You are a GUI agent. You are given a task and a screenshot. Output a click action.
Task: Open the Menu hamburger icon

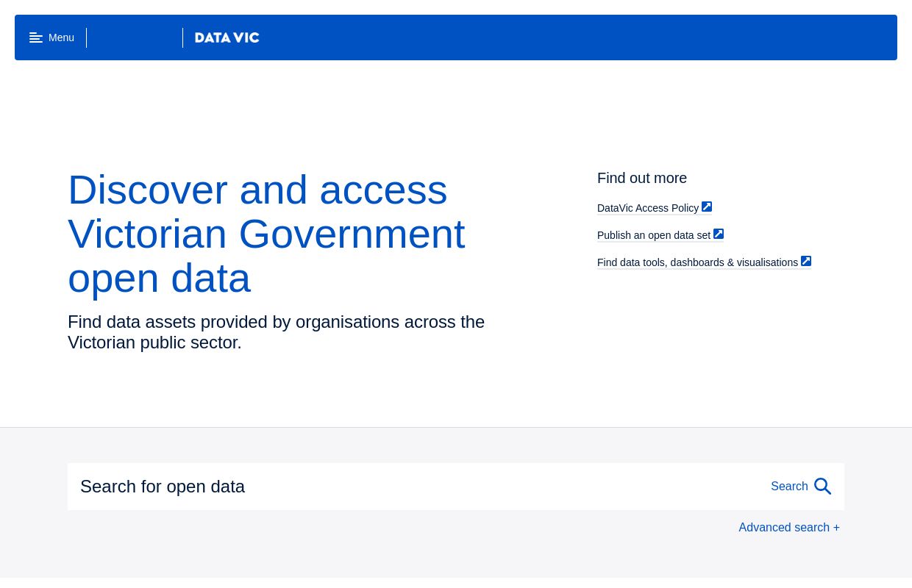click(36, 37)
